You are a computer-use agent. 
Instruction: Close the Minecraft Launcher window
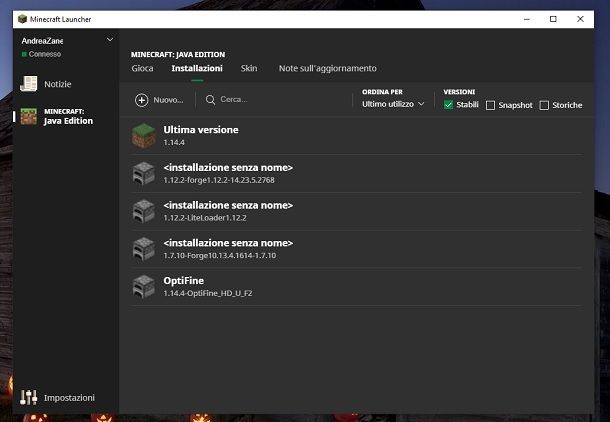click(580, 19)
